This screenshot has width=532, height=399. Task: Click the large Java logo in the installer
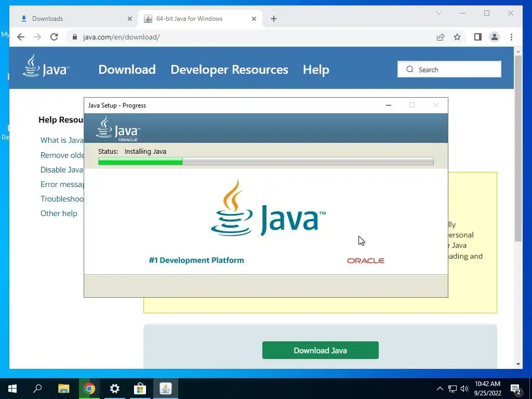[x=268, y=208]
